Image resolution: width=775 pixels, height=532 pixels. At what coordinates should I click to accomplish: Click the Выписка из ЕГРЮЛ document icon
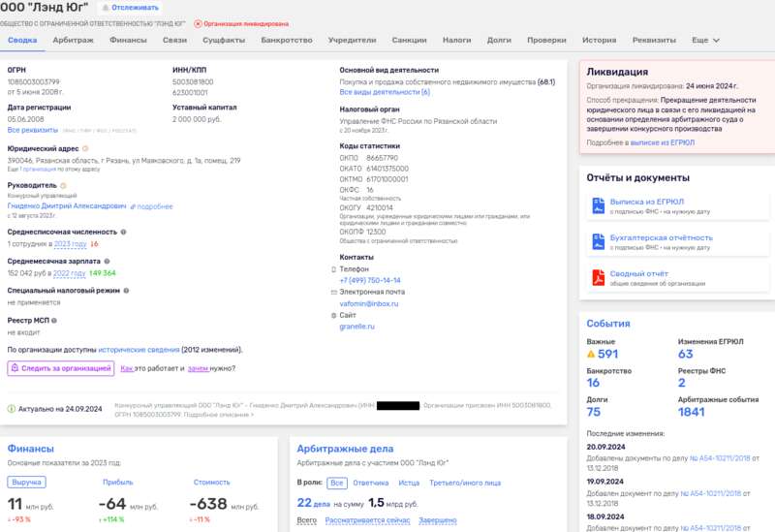598,205
